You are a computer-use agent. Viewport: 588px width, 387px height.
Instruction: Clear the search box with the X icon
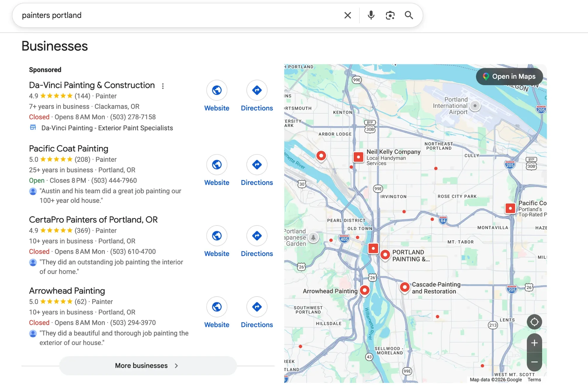click(348, 15)
